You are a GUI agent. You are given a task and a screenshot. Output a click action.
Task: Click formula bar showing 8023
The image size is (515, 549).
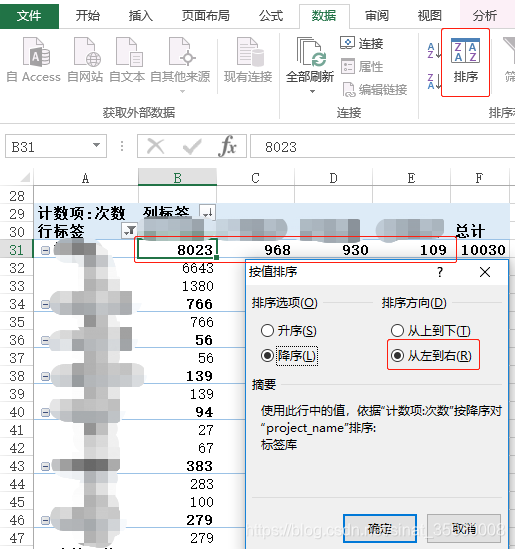click(x=382, y=147)
